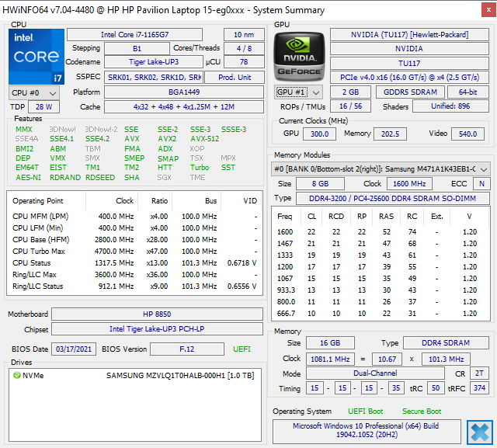Screen dimensions: 497x448
Task: Click the Operating Point column header
Action: click(x=47, y=201)
